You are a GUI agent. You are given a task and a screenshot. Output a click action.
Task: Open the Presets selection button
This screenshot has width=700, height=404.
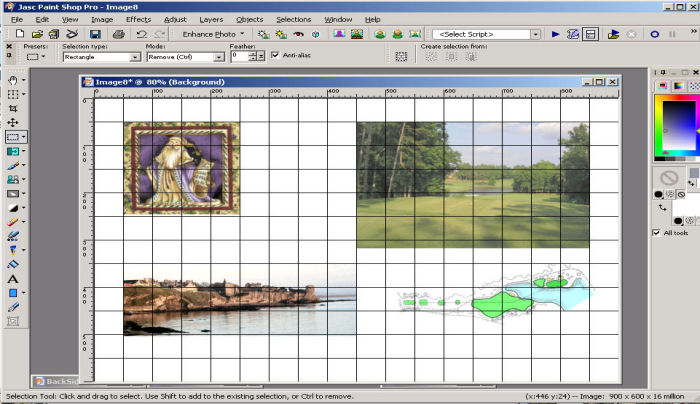pos(37,57)
